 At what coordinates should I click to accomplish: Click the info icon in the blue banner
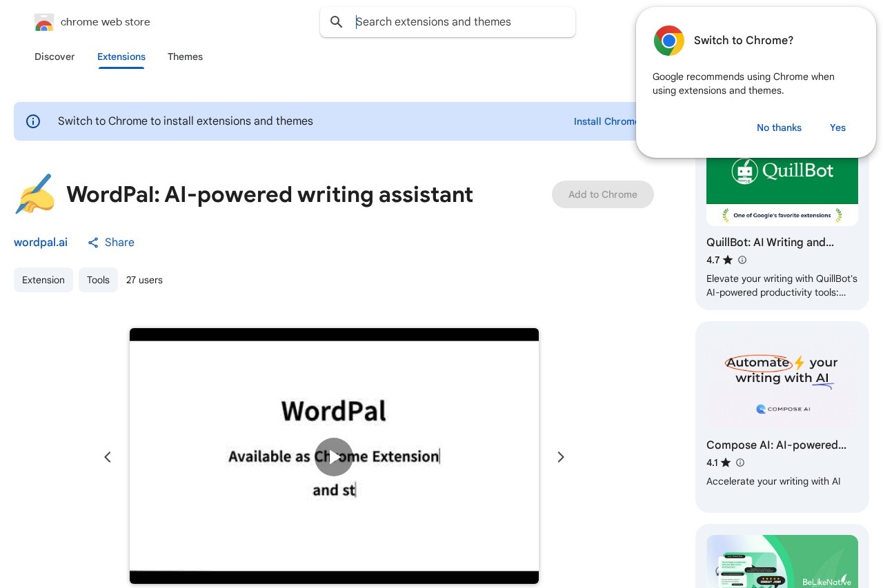(33, 121)
